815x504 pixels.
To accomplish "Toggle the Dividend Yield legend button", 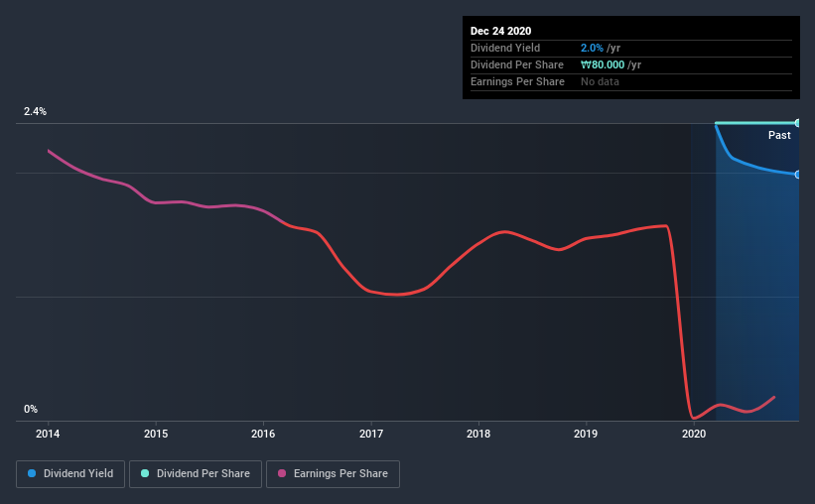I will click(x=70, y=474).
